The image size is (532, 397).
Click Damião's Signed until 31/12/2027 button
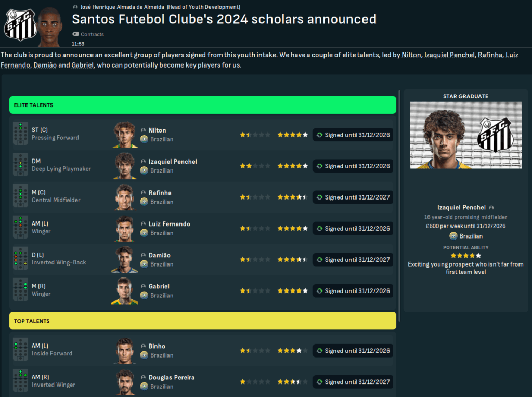353,260
